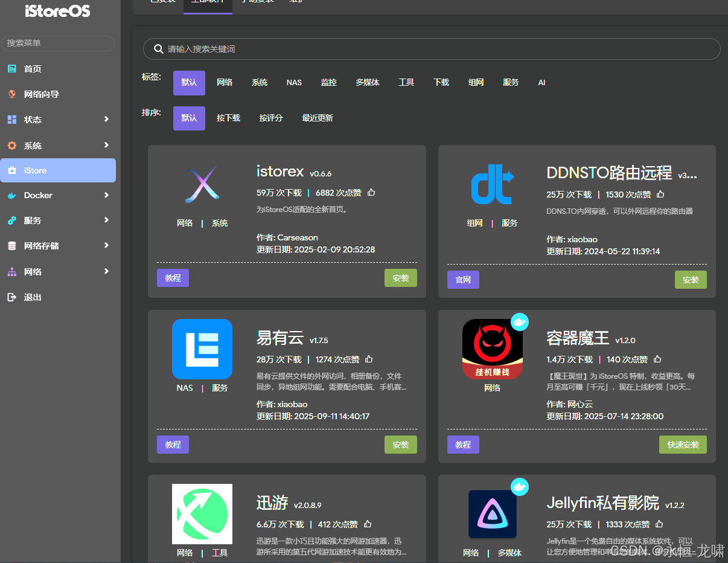This screenshot has width=728, height=563.
Task: Filter apps by 系统 tag
Action: pyautogui.click(x=260, y=83)
